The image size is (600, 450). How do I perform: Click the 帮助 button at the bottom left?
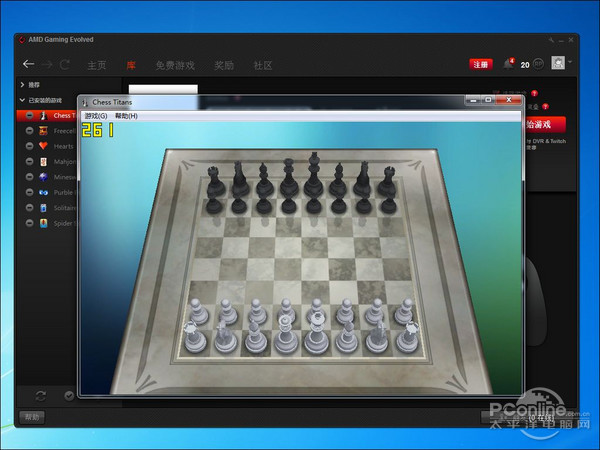32,417
